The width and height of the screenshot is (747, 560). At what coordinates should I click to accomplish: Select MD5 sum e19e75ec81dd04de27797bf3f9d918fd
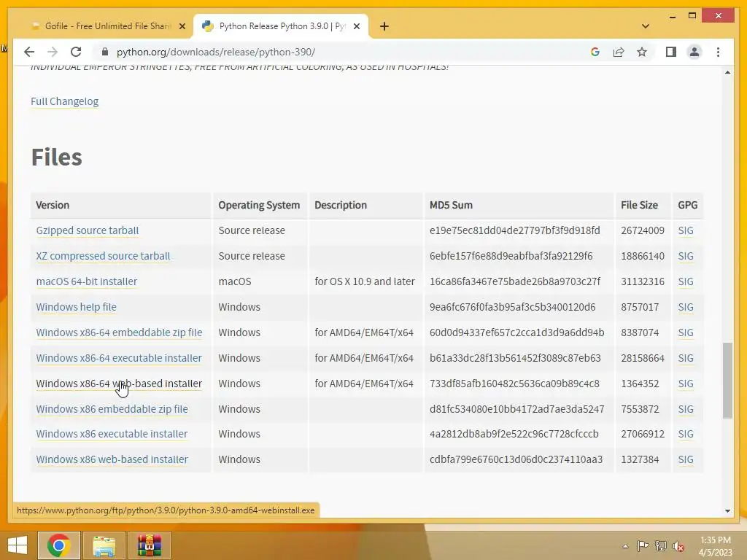pos(514,230)
